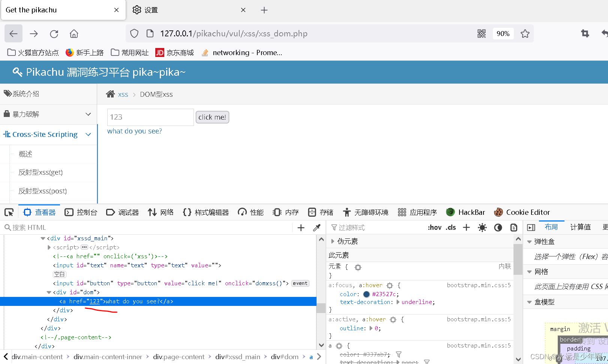The image size is (608, 364).
Task: Bookmark this page with the star
Action: (525, 34)
